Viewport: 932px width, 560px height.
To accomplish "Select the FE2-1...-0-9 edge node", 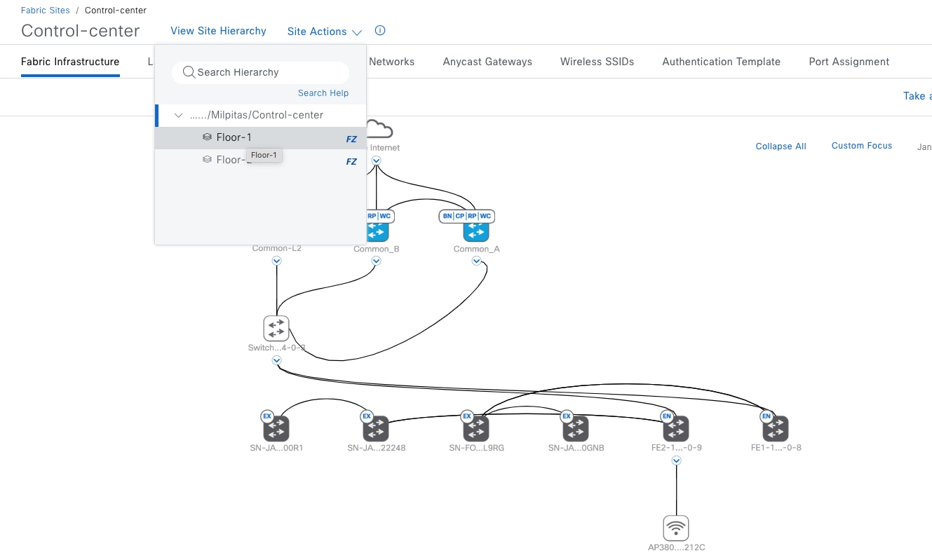I will (x=675, y=428).
